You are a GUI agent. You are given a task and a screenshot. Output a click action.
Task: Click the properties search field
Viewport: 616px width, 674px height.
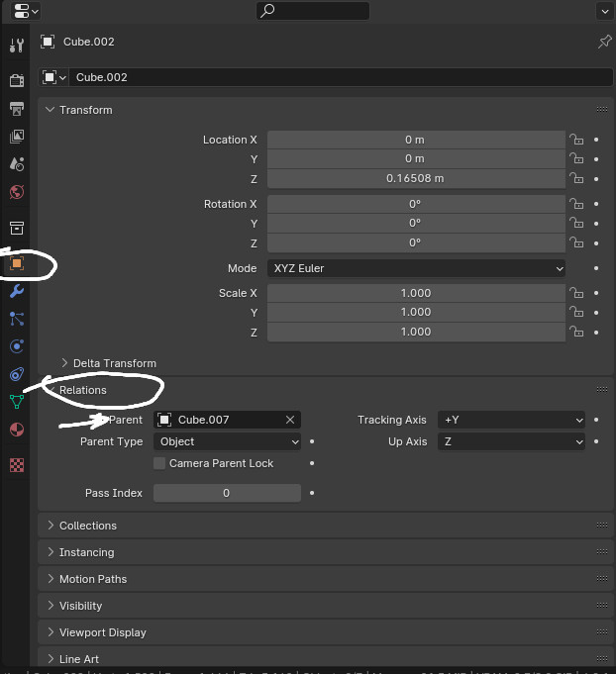[313, 11]
